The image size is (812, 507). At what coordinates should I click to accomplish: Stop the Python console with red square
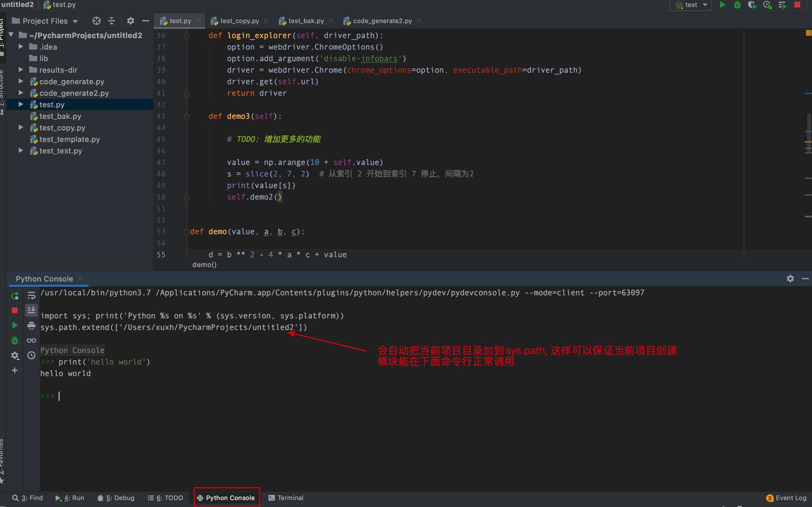(x=15, y=311)
